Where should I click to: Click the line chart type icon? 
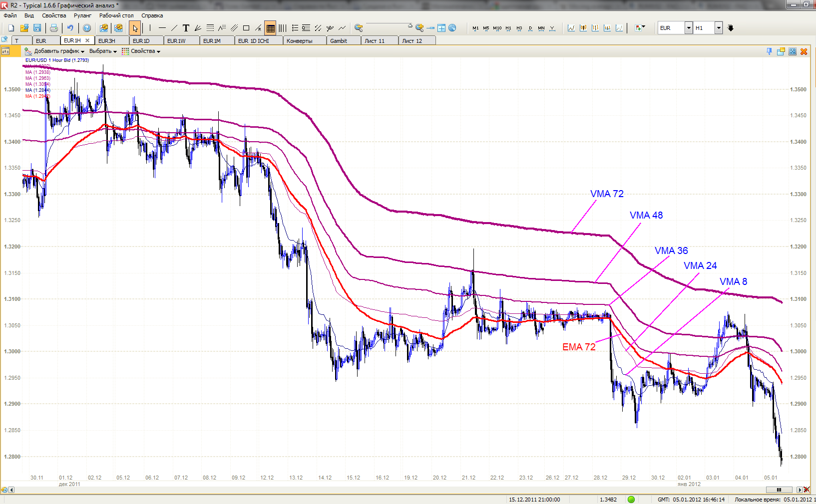[x=571, y=28]
